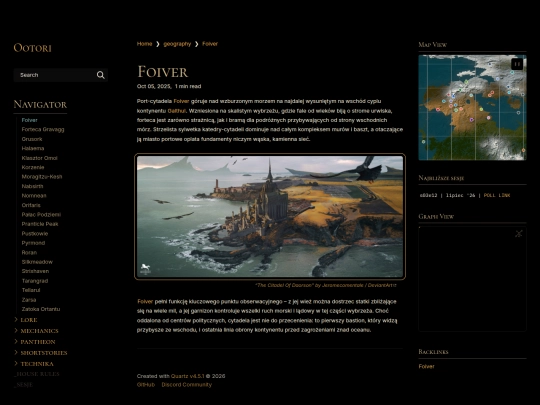Open Pałac Podziemi page
This screenshot has height=405, width=540.
point(41,215)
